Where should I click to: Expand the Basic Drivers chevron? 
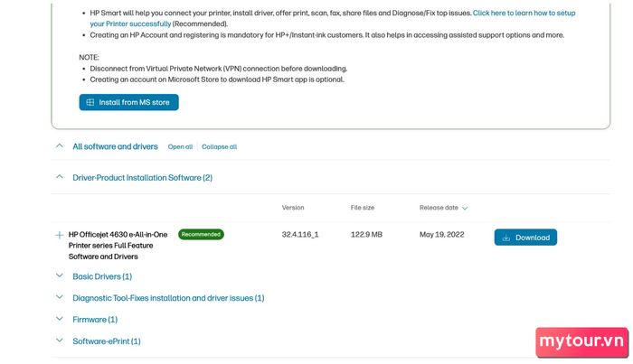[x=60, y=275]
